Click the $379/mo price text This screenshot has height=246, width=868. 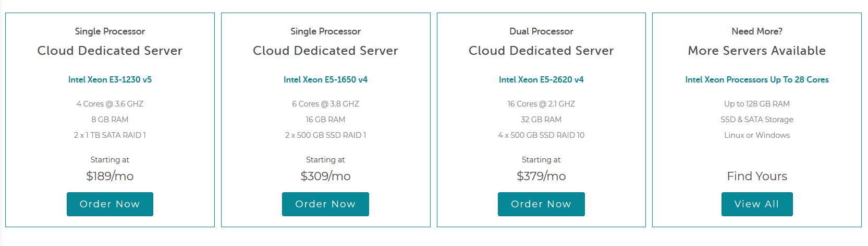tap(541, 177)
